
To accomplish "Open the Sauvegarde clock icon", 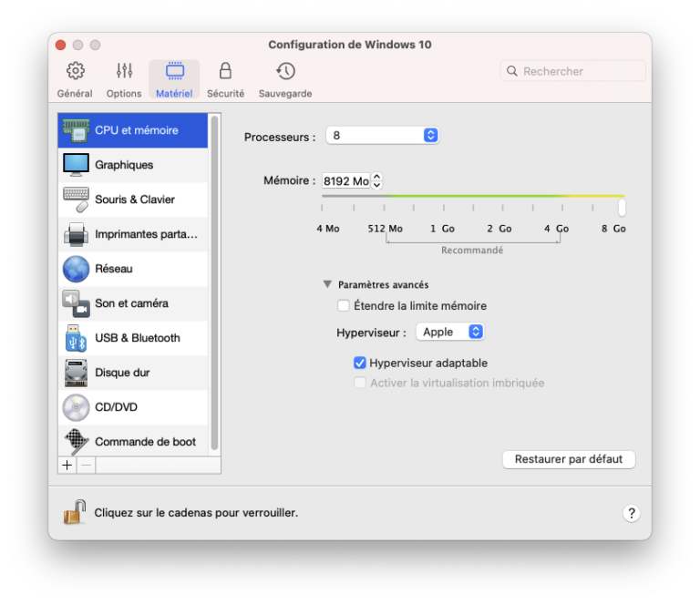I will click(x=285, y=70).
